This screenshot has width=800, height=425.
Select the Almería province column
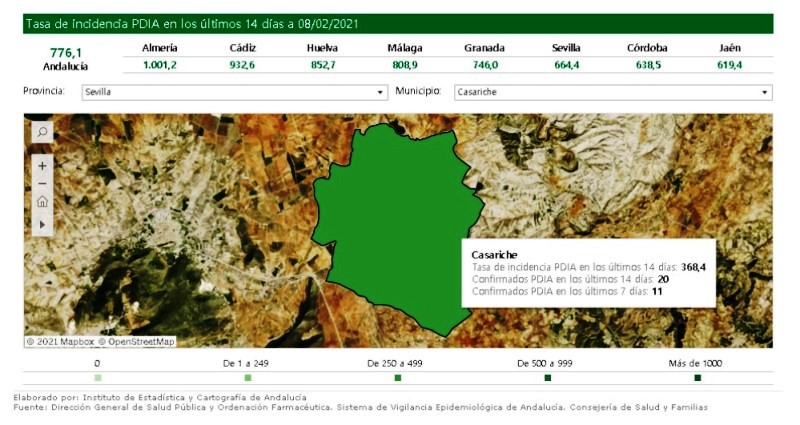[x=160, y=48]
